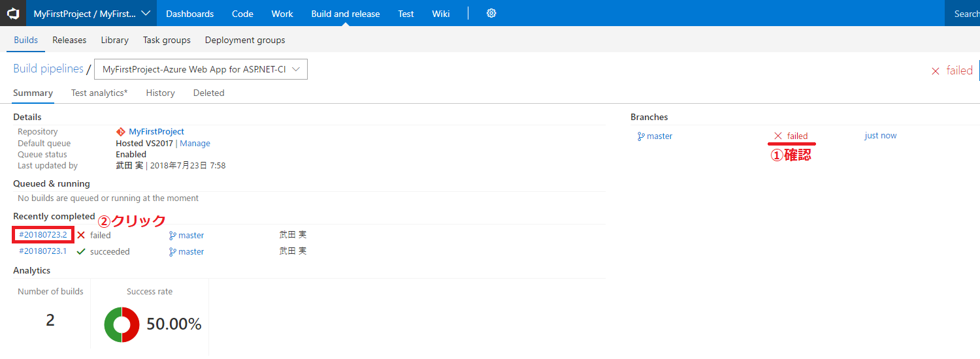
Task: Go to the Code hub
Action: (x=242, y=14)
